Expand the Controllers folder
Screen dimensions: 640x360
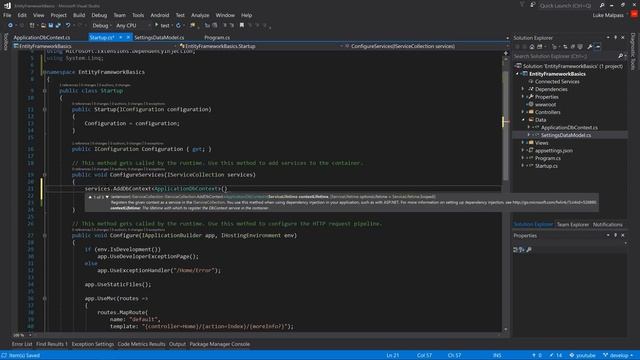[x=523, y=112]
